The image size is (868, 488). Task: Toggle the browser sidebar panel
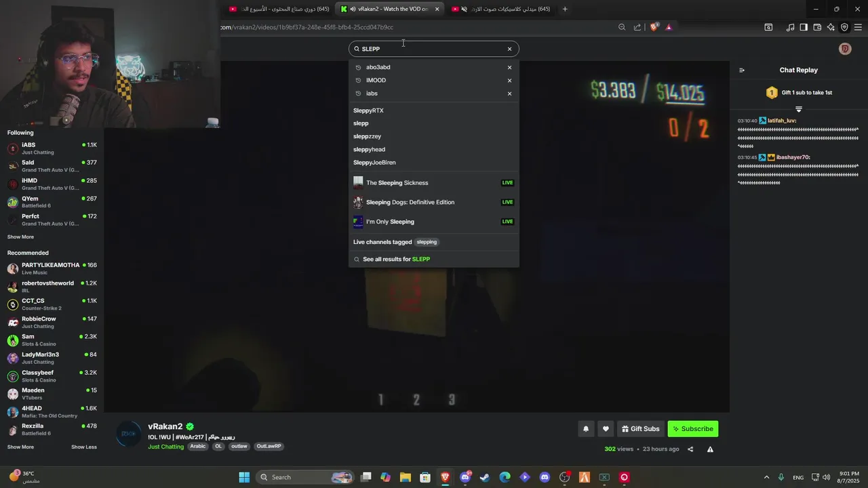(x=804, y=27)
